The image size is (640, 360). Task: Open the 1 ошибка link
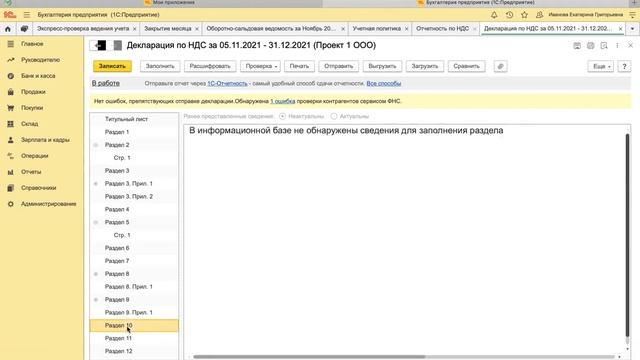[282, 101]
